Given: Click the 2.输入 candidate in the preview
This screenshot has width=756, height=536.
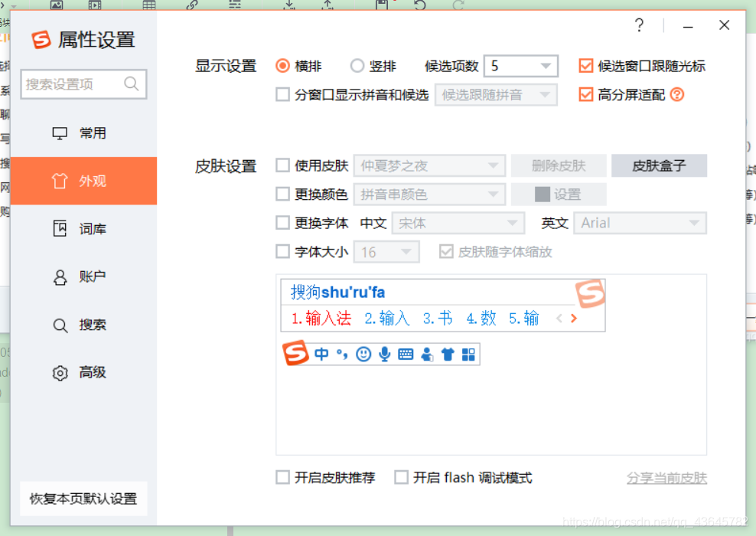Looking at the screenshot, I should 386,319.
